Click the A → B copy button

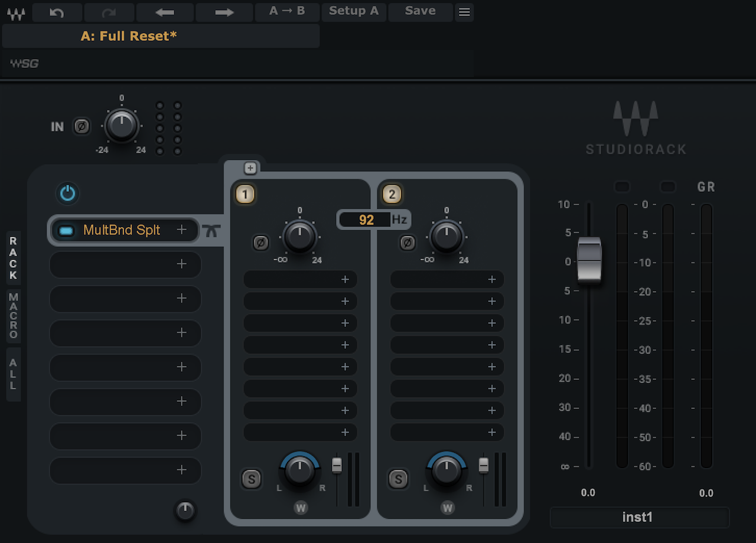287,12
